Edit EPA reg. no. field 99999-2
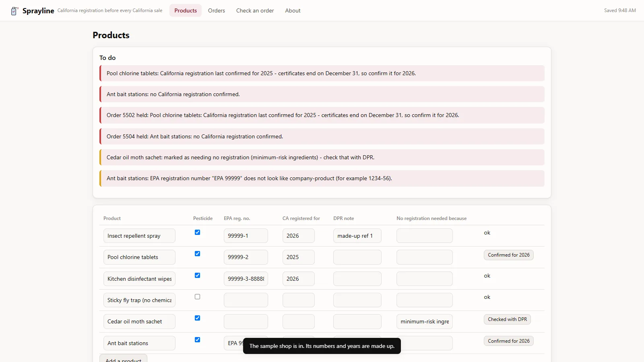 [x=246, y=257]
